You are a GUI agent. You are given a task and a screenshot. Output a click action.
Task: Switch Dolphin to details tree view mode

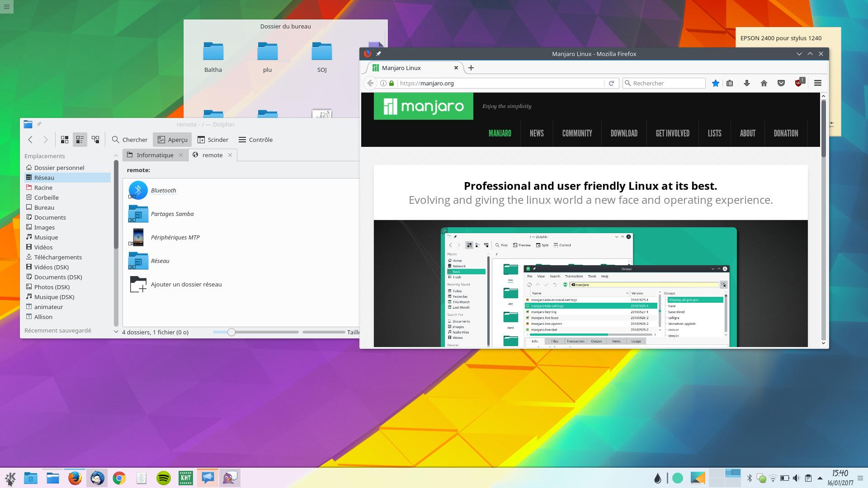(x=95, y=140)
